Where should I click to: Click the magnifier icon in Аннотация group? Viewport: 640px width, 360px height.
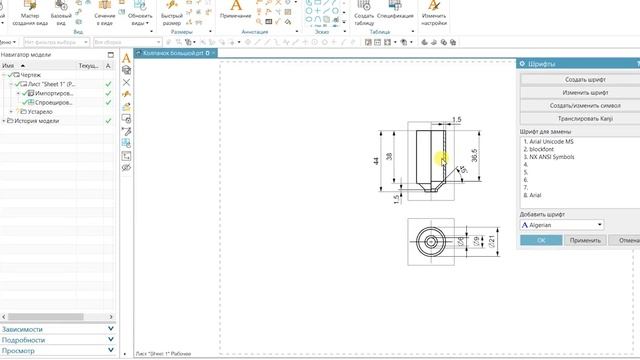click(259, 22)
